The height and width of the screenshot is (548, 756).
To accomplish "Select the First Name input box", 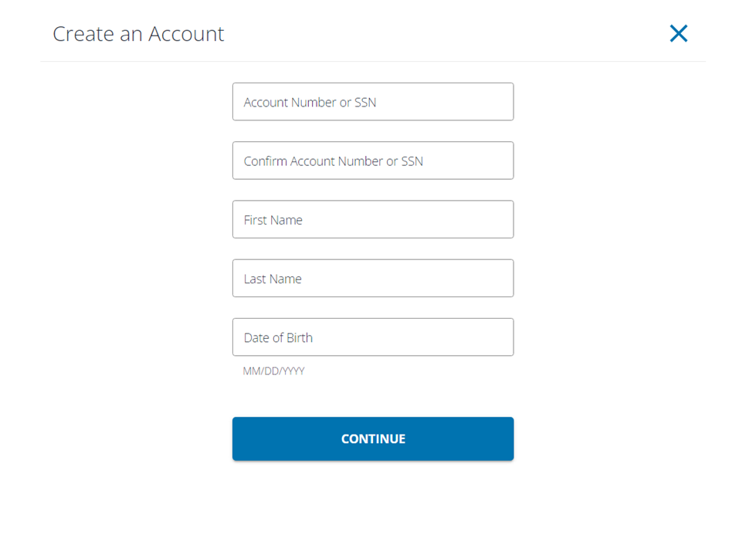I will [373, 219].
